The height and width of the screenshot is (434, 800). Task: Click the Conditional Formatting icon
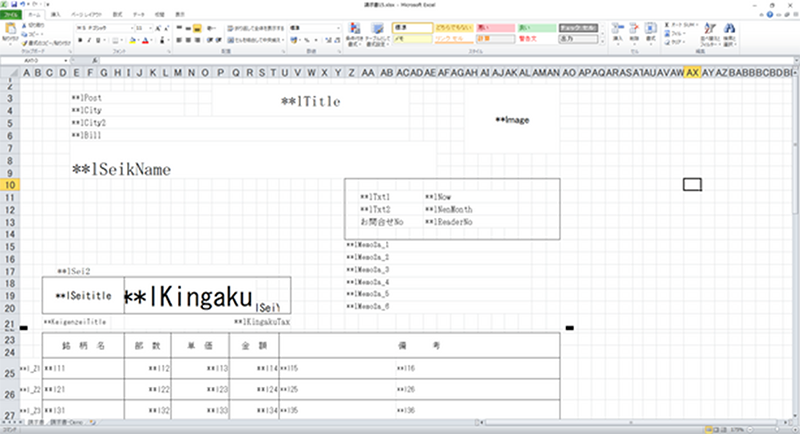click(355, 29)
